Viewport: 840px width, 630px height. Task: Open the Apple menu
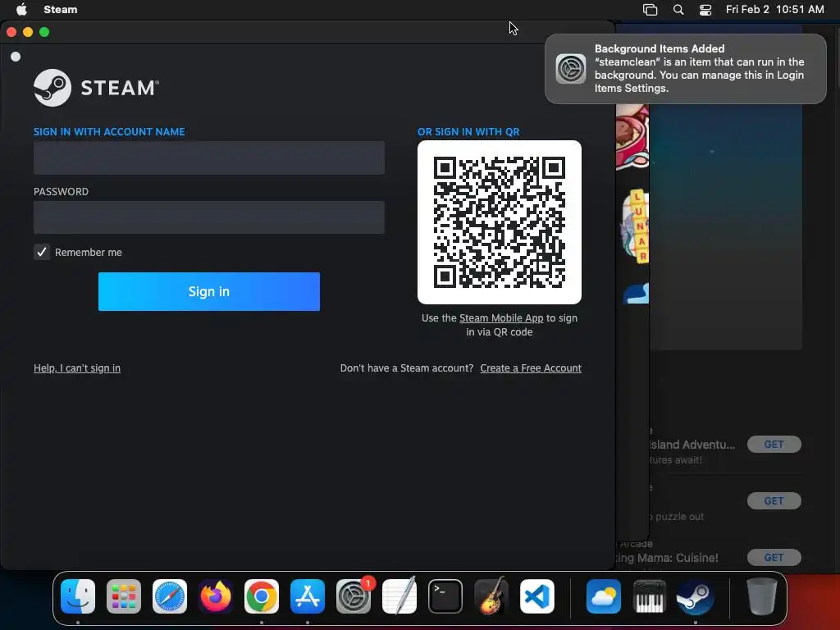pyautogui.click(x=21, y=10)
